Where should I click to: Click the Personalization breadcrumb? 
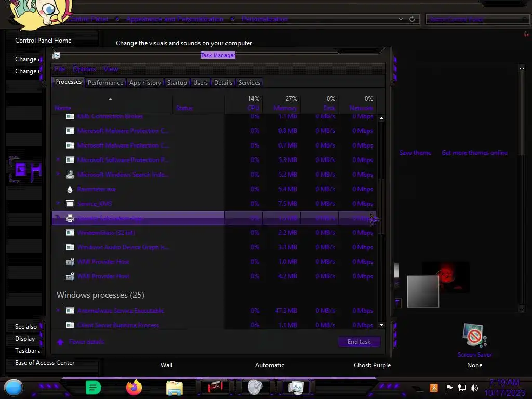(264, 19)
